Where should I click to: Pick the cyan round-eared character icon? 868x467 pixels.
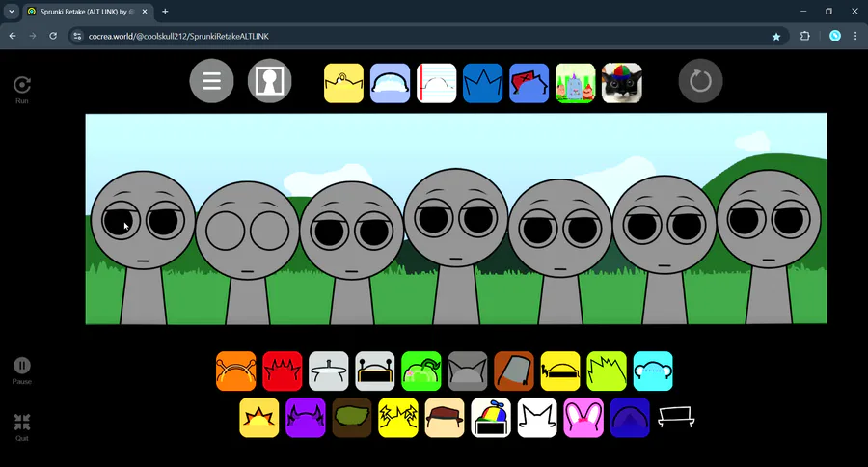click(653, 371)
